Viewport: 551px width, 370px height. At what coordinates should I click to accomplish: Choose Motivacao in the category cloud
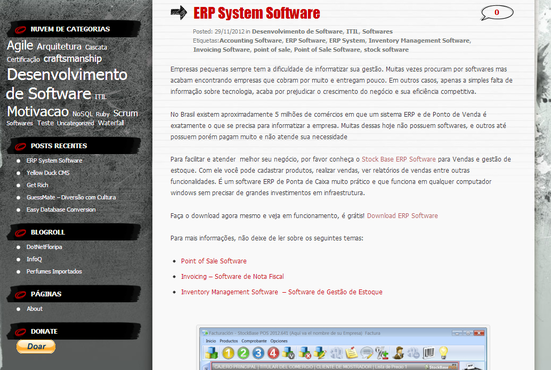38,112
